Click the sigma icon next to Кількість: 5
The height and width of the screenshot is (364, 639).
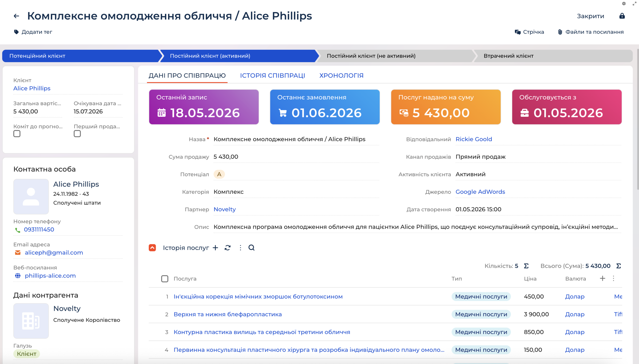[x=526, y=266]
